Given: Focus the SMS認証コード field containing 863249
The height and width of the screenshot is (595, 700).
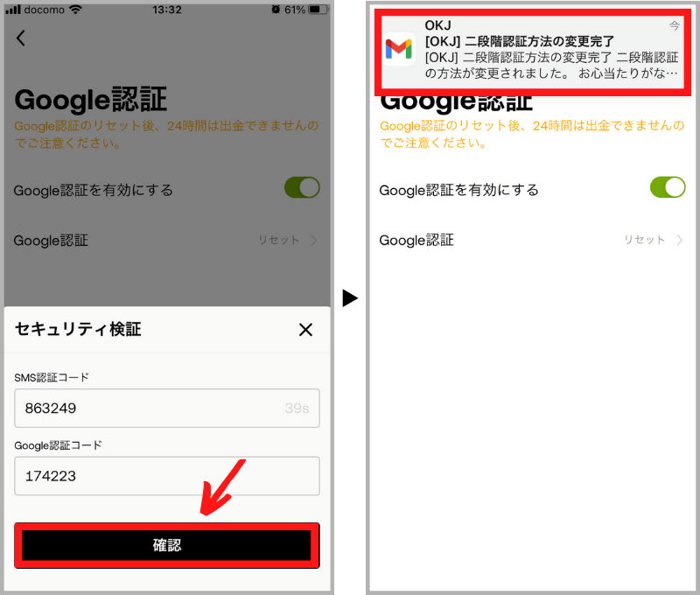Looking at the screenshot, I should tap(167, 408).
